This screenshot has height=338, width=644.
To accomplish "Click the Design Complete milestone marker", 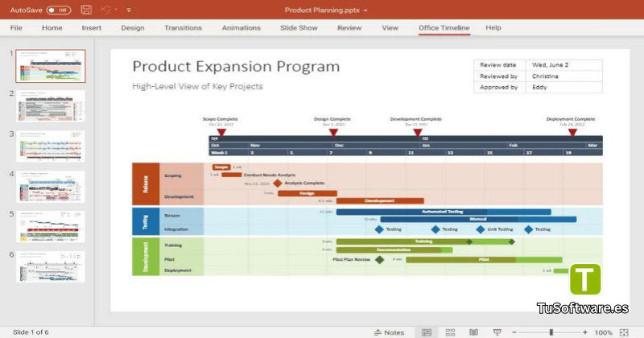I will [x=333, y=132].
